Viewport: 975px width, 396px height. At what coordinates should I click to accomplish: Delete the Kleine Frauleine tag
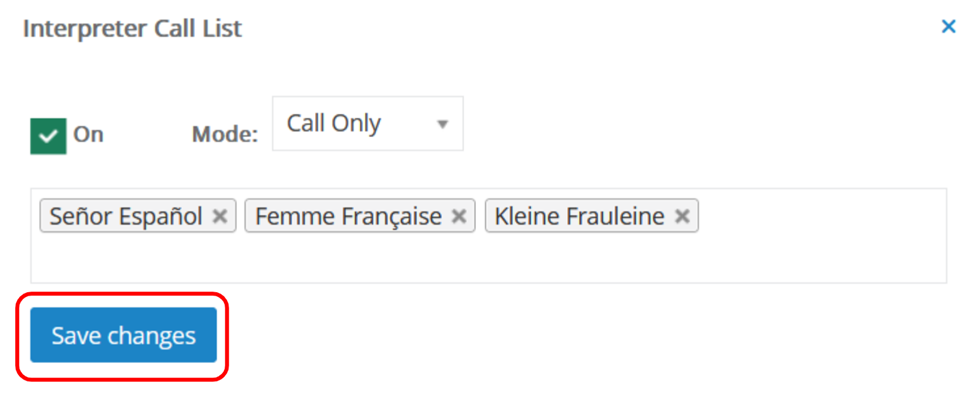pyautogui.click(x=682, y=216)
